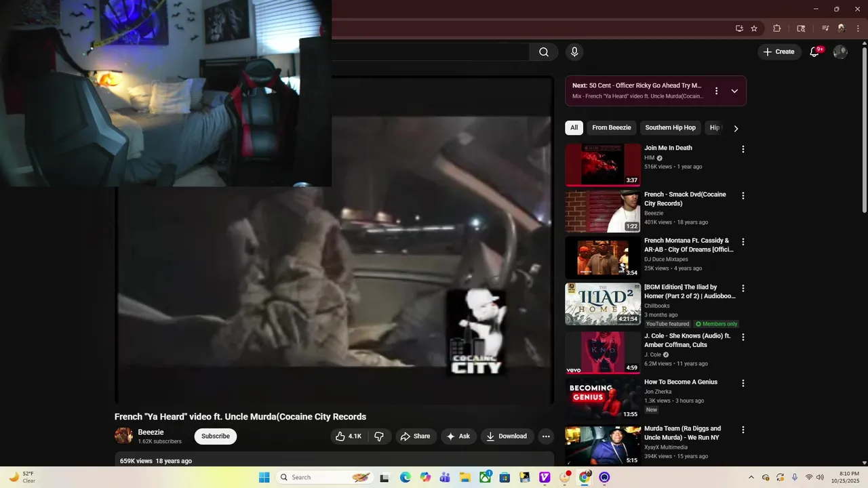The image size is (868, 488).
Task: Dislike the video with thumbs down
Action: 379,436
